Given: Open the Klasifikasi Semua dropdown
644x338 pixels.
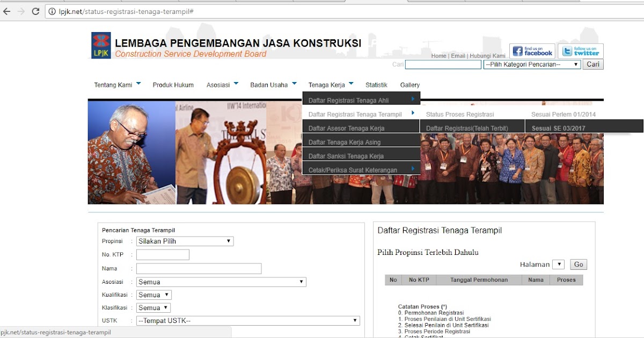Looking at the screenshot, I should pos(153,307).
